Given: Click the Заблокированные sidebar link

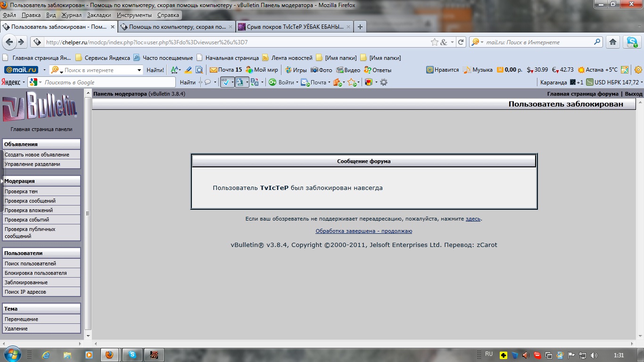Looking at the screenshot, I should pyautogui.click(x=26, y=282).
